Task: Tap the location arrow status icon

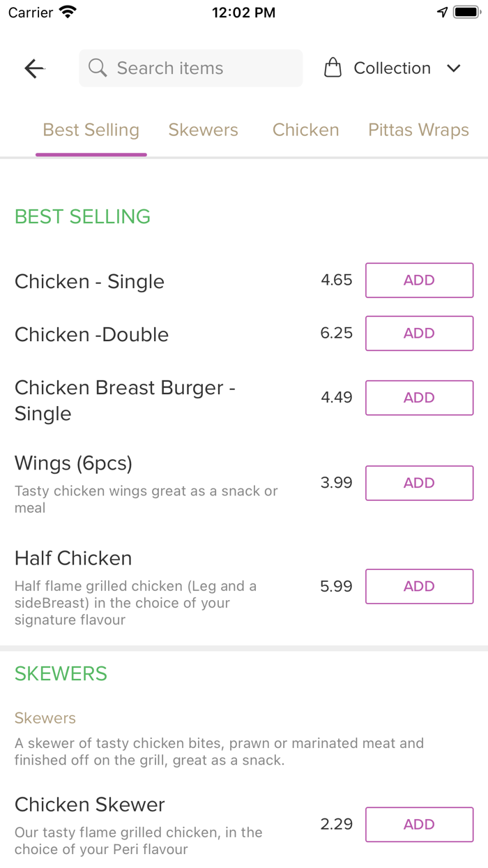Action: pos(442,13)
